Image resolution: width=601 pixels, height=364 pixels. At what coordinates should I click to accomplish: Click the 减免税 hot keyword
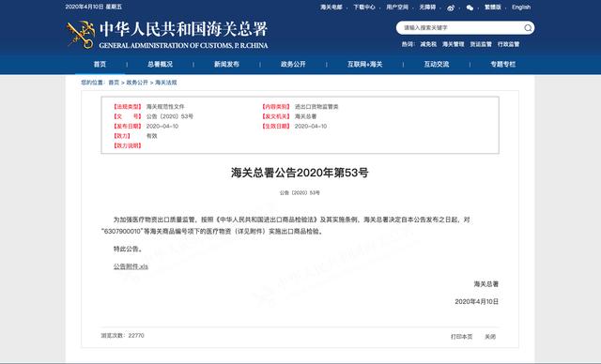pyautogui.click(x=428, y=44)
